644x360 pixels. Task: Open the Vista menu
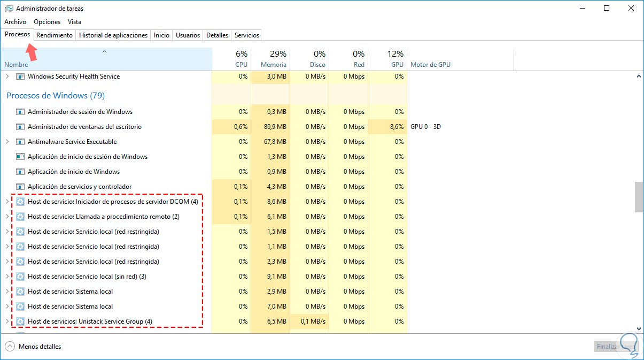point(75,22)
